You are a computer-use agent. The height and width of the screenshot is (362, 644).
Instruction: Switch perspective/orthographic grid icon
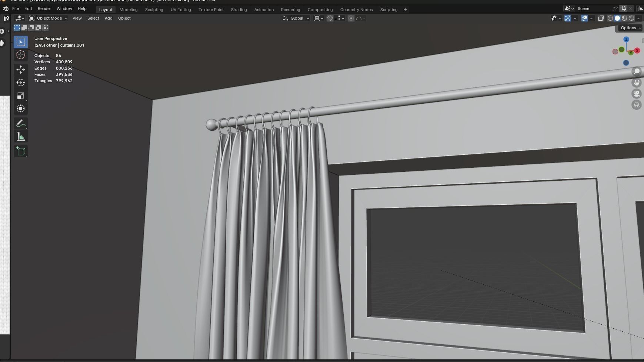[637, 105]
